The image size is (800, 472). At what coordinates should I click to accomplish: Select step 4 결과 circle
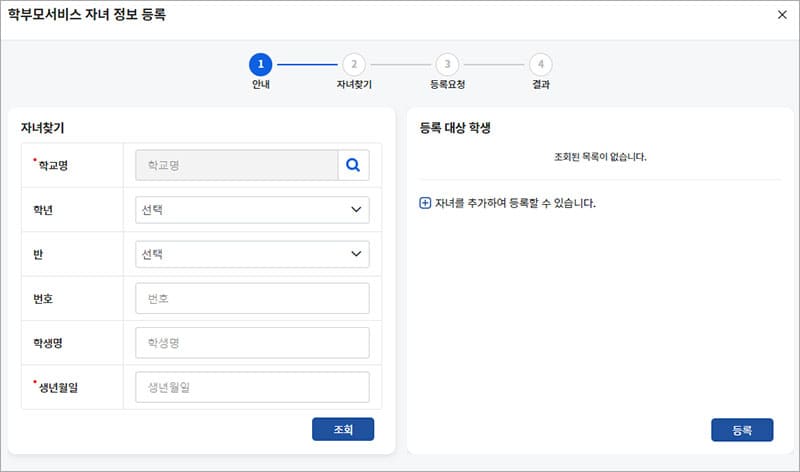tap(540, 64)
